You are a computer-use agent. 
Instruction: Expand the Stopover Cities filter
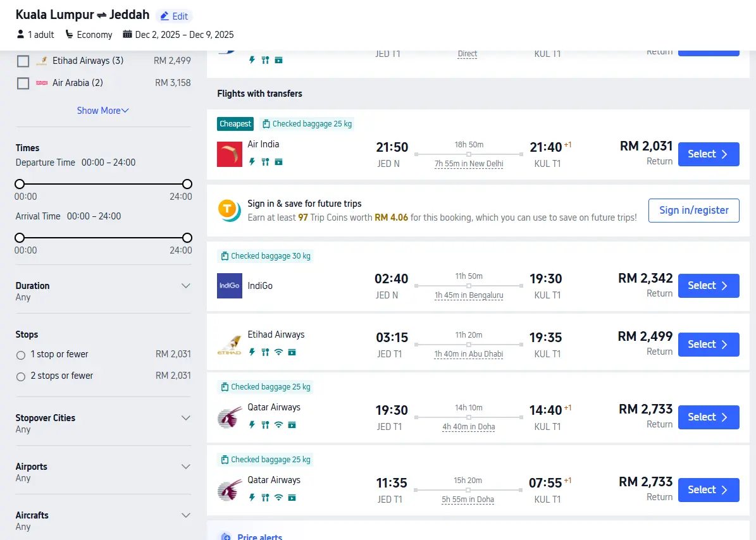coord(186,418)
